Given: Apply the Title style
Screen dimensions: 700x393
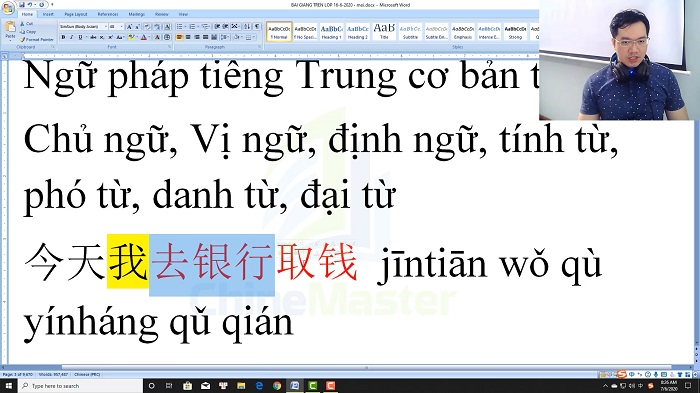Looking at the screenshot, I should coord(384,32).
